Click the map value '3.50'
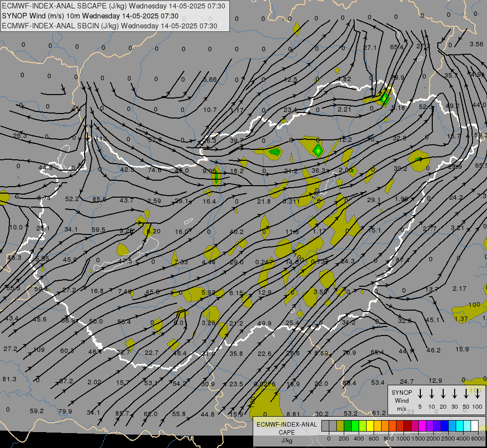This screenshot has width=487, height=448. tap(320, 292)
